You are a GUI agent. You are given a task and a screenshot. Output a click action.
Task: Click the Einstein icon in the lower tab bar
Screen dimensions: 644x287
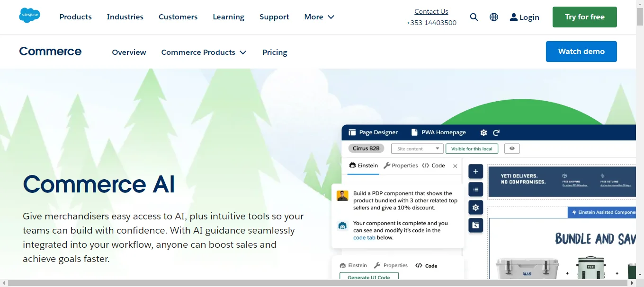[x=342, y=265]
